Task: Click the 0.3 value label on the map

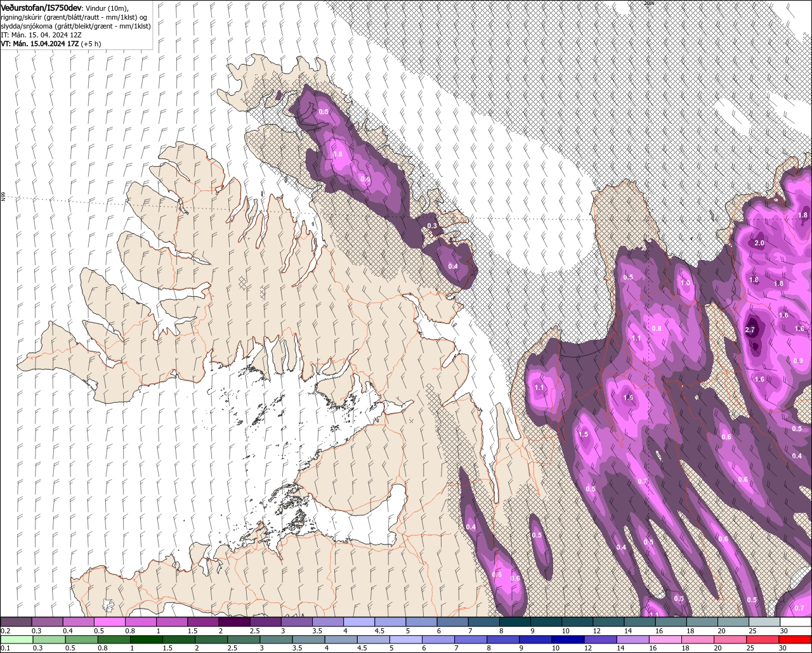Action: point(432,226)
